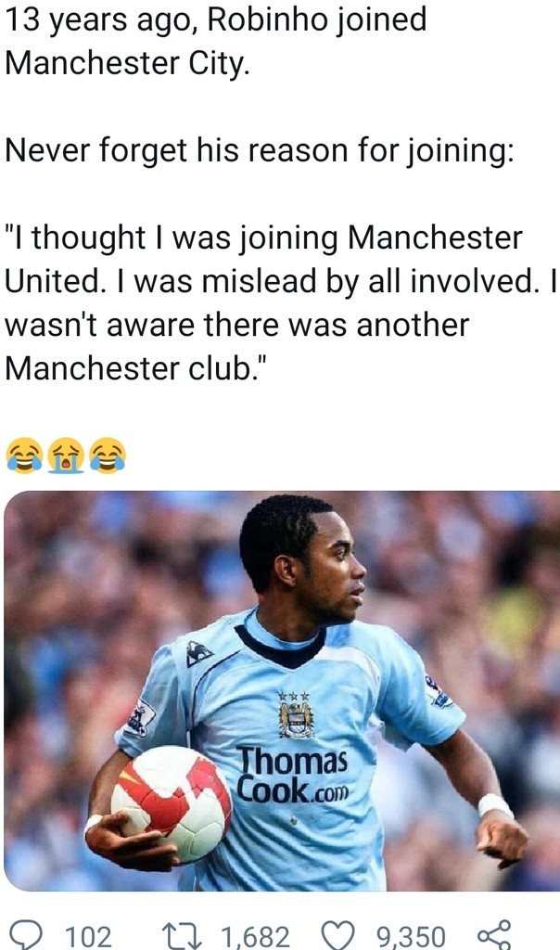Tap the reply speech bubble icon
Screen dimensions: 560x950
26,935
